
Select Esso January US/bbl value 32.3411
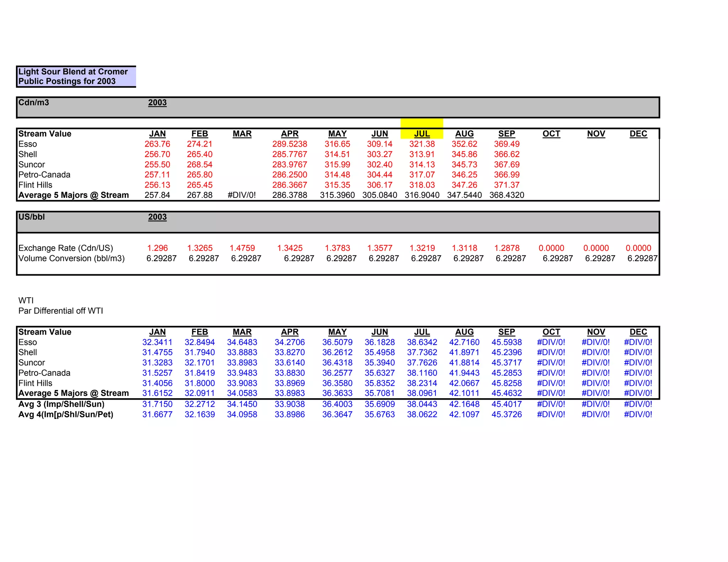tap(157, 342)
